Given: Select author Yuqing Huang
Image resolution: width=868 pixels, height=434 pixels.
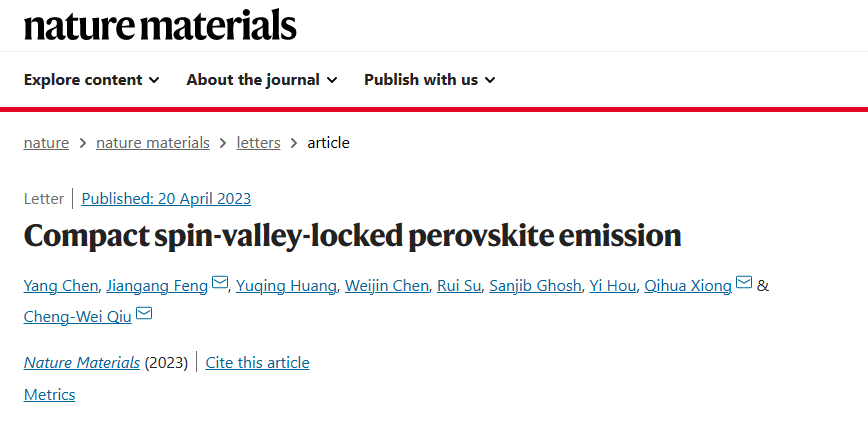Looking at the screenshot, I should (x=286, y=286).
